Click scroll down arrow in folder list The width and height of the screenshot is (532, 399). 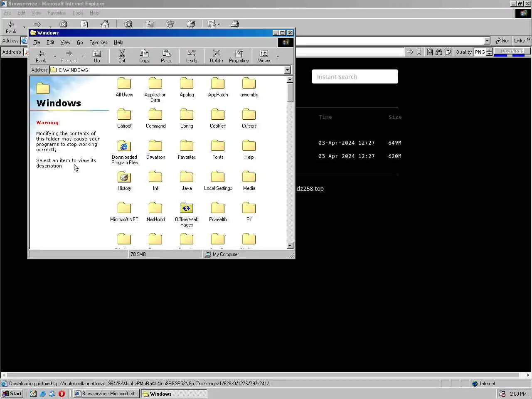tap(290, 246)
